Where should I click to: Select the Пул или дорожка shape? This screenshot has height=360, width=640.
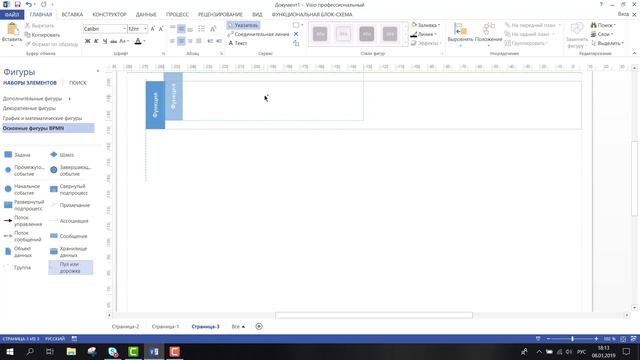coord(70,268)
